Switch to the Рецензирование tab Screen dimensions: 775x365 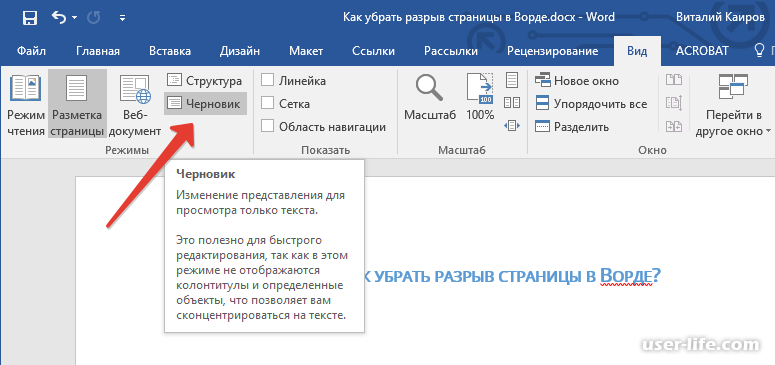553,51
